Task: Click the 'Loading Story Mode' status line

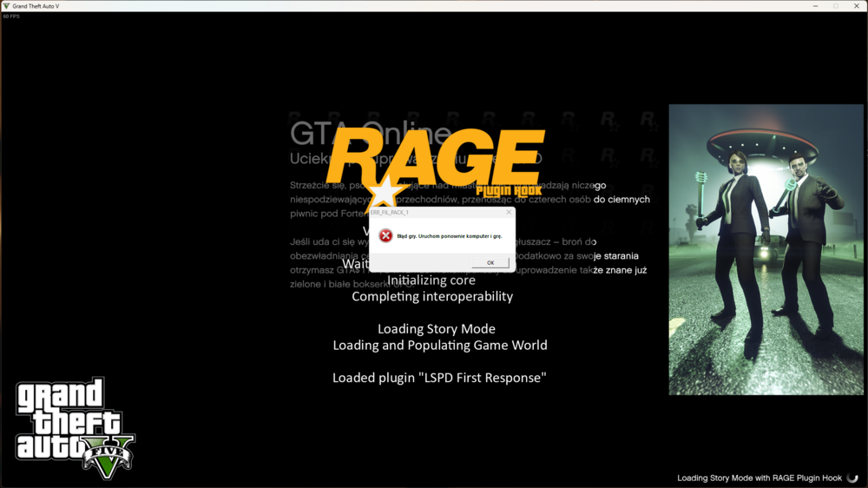Action: click(x=437, y=329)
